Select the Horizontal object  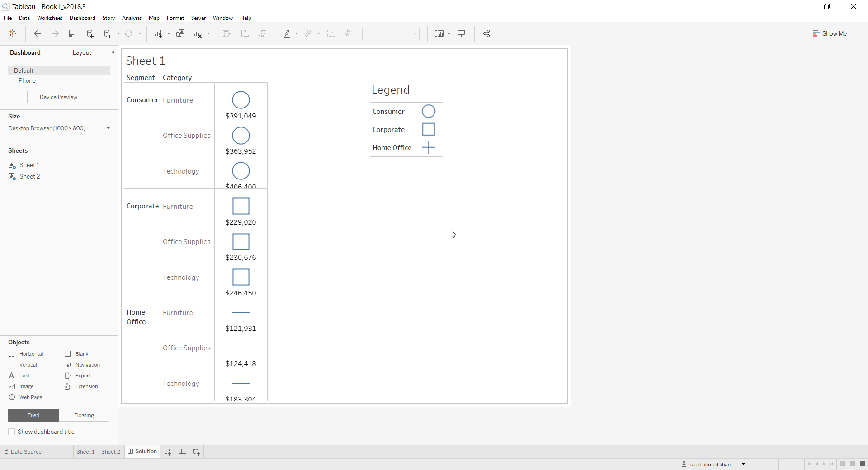pos(26,354)
